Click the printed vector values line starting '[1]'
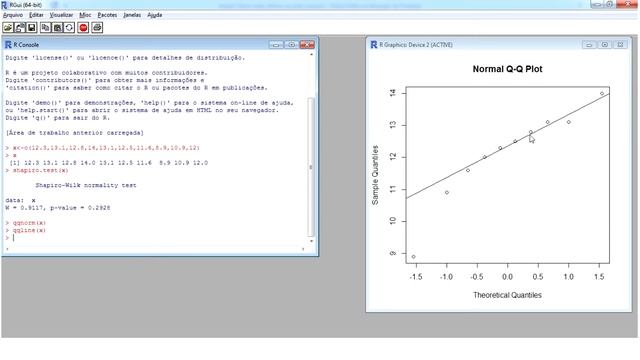 pos(109,163)
